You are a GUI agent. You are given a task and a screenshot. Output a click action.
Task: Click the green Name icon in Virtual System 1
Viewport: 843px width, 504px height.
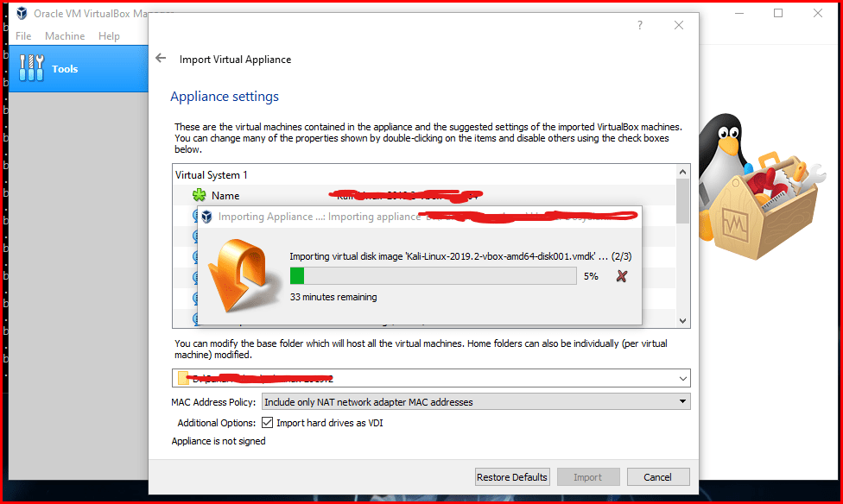coord(200,195)
